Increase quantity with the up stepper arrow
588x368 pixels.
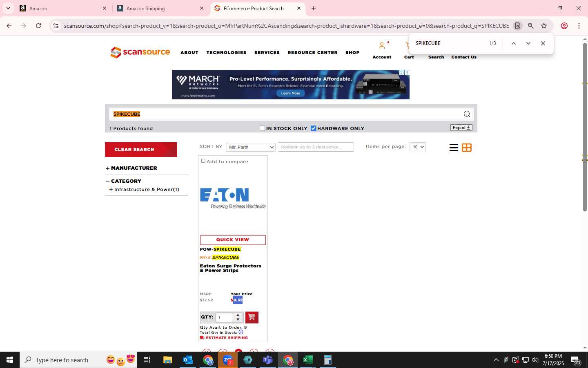pyautogui.click(x=238, y=315)
